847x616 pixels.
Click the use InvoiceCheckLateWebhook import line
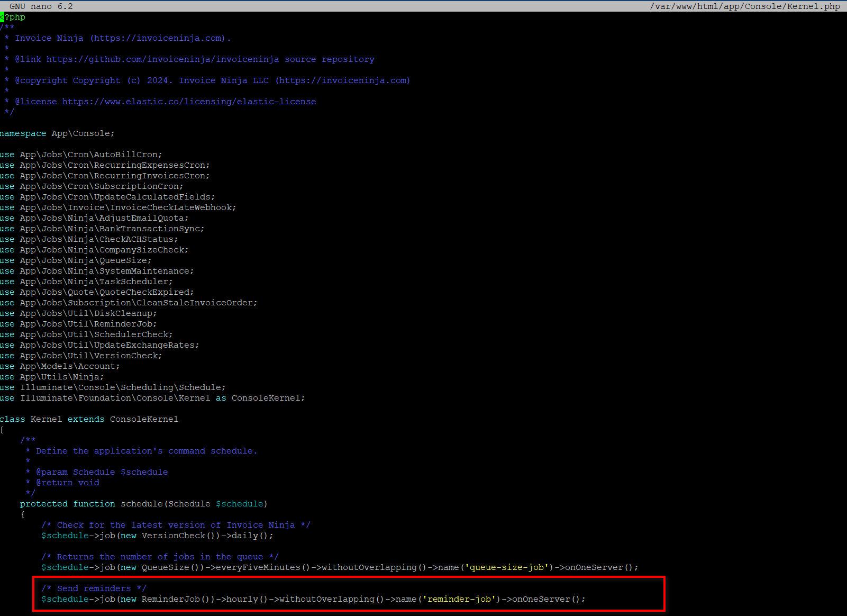click(x=118, y=207)
